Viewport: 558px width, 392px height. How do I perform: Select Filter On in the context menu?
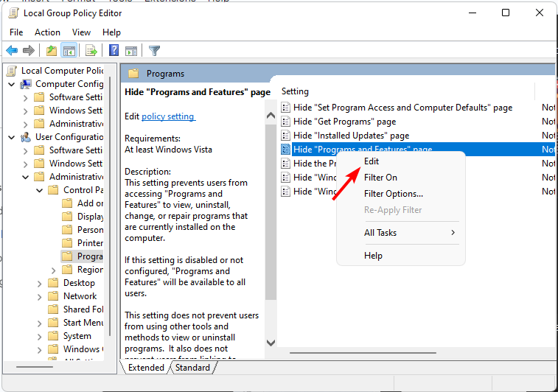tap(401, 178)
